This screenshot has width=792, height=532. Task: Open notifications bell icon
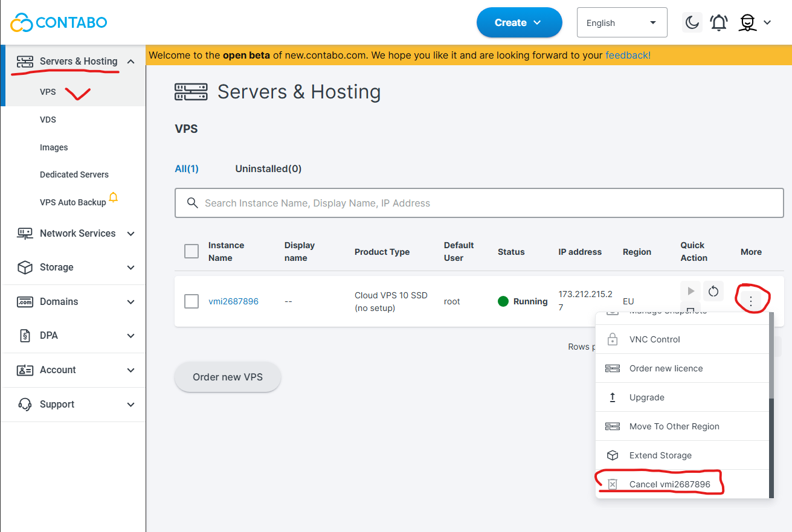click(719, 23)
